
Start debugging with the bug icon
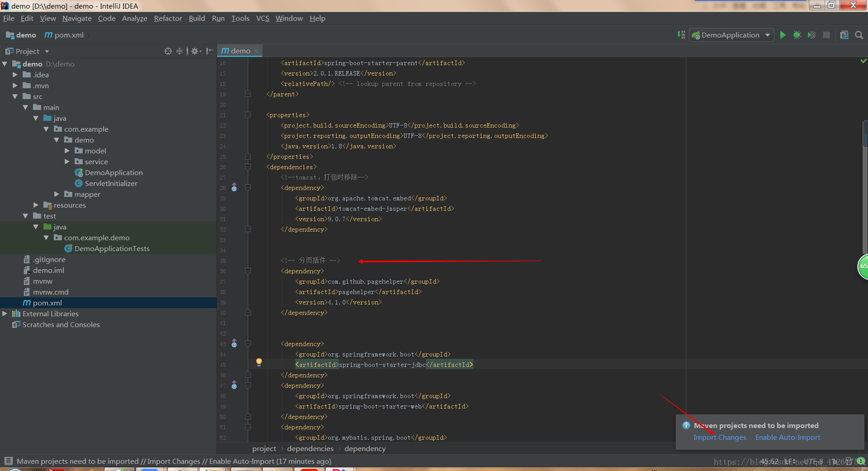(x=797, y=35)
